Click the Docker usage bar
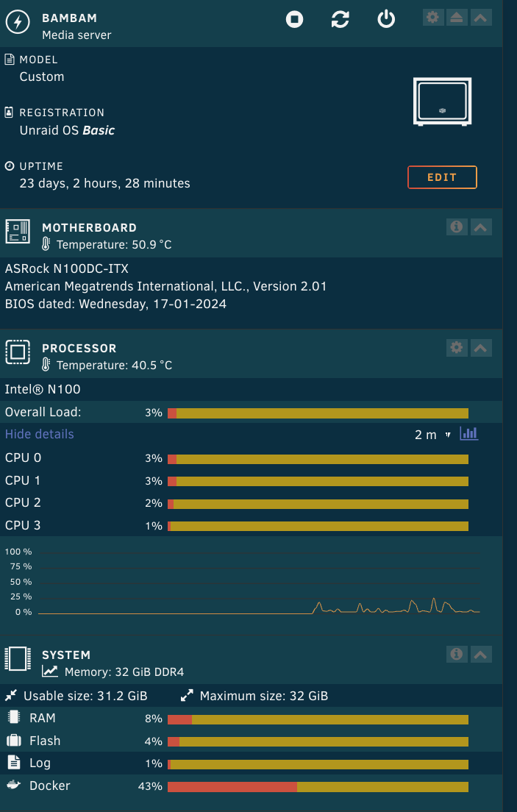 (318, 786)
